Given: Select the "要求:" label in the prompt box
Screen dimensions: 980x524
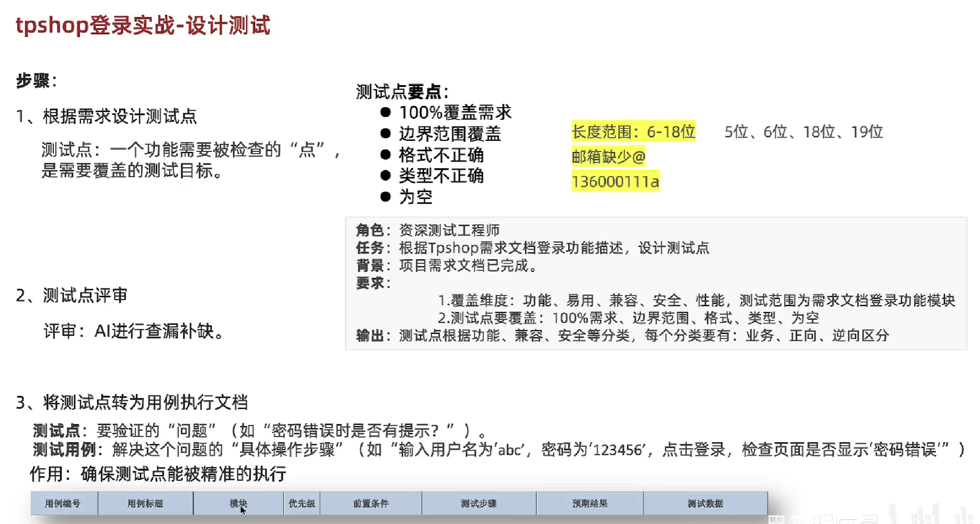Looking at the screenshot, I should tap(373, 283).
